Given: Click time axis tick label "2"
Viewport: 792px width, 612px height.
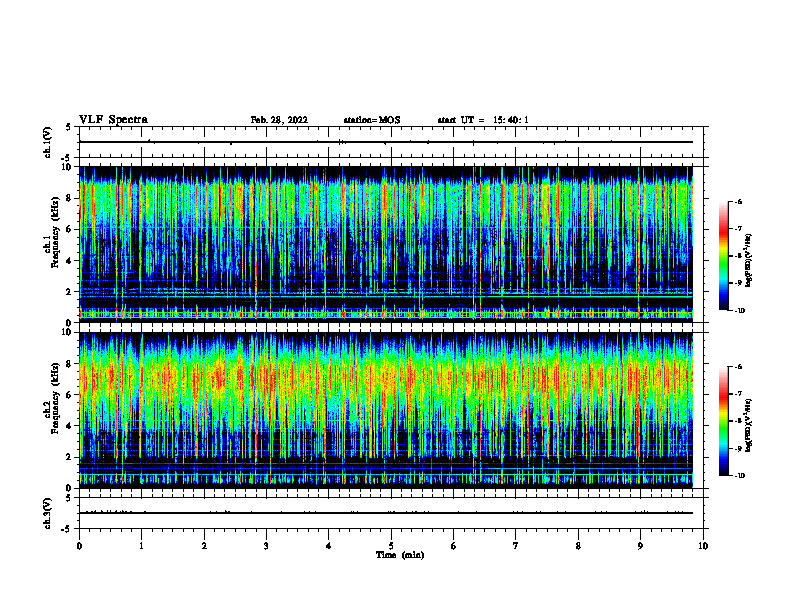Looking at the screenshot, I should tap(204, 546).
